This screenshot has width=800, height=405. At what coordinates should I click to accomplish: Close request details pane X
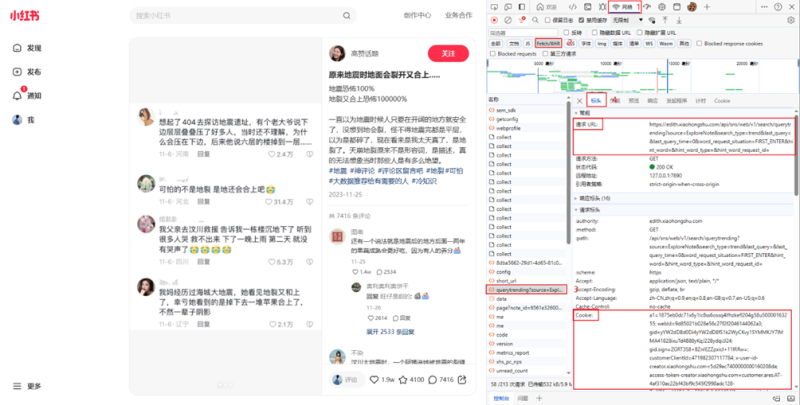click(579, 101)
